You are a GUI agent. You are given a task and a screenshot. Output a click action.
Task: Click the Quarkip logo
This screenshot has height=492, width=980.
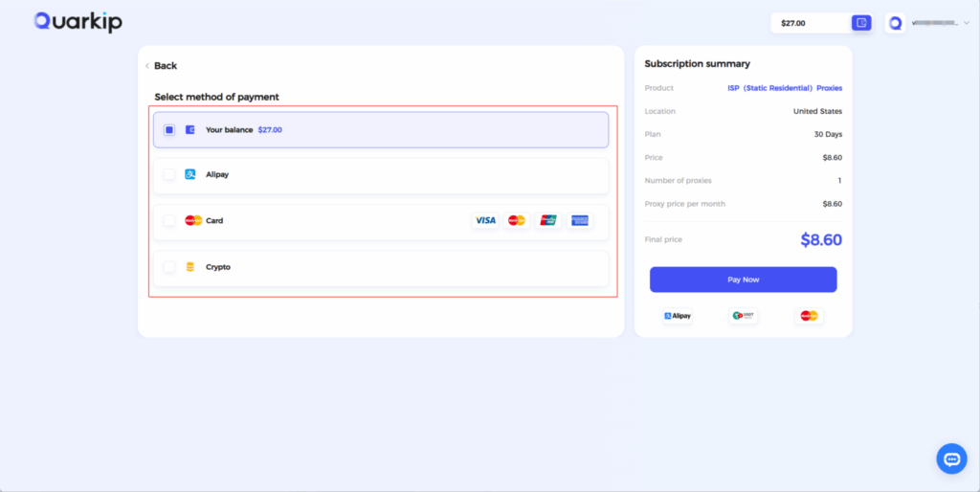78,23
